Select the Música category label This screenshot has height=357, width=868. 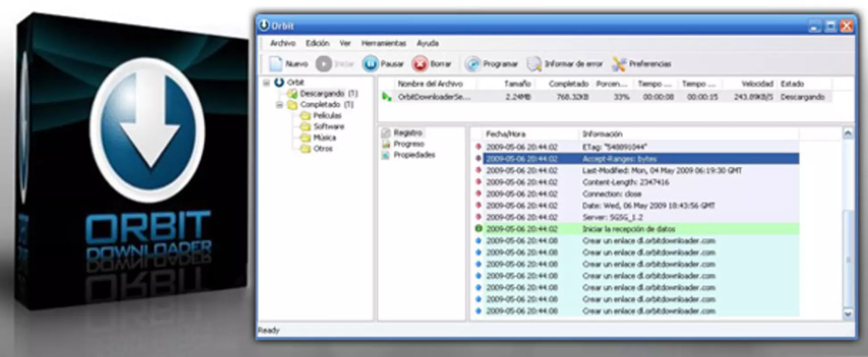[x=325, y=137]
